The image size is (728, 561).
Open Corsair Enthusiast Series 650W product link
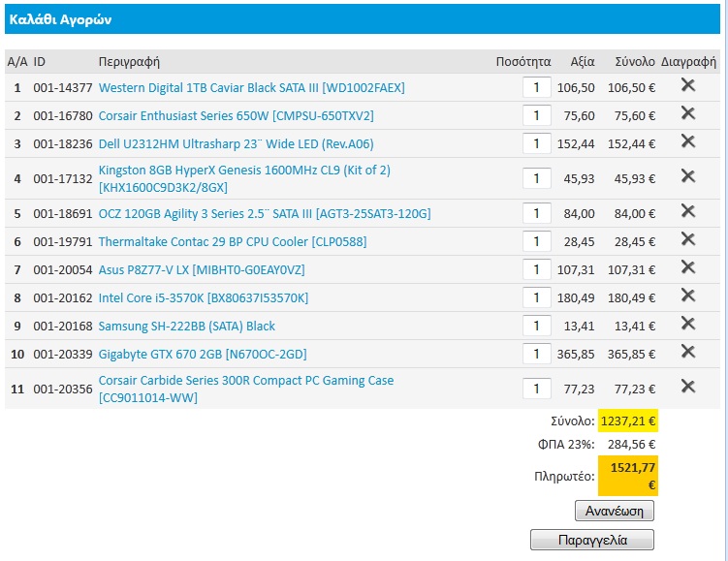[236, 115]
